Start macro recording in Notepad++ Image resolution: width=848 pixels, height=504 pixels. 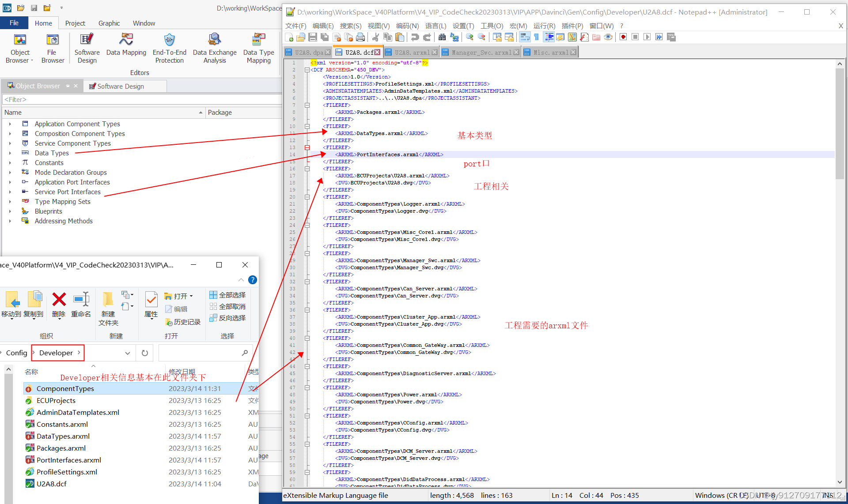pyautogui.click(x=623, y=37)
